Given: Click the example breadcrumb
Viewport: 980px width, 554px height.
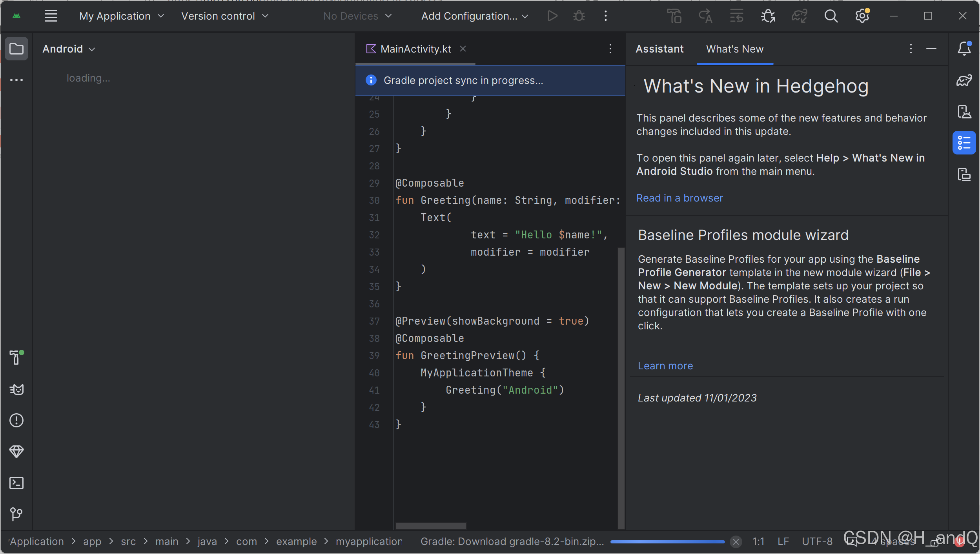Looking at the screenshot, I should pos(296,541).
